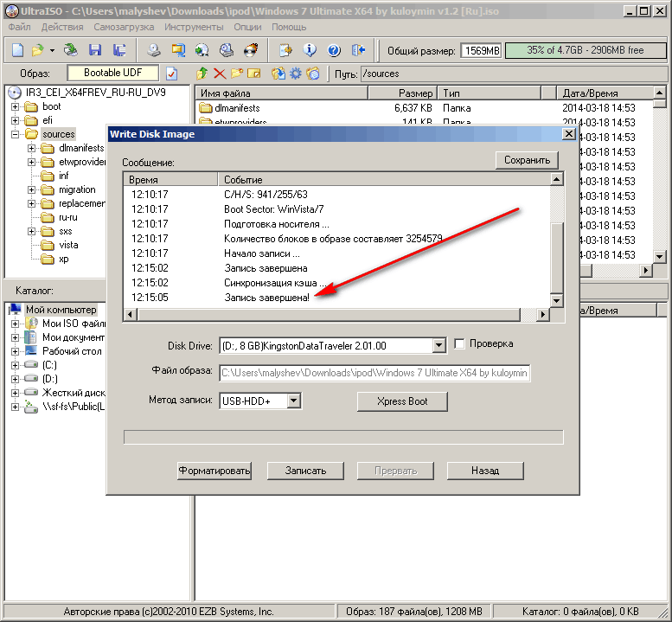The image size is (672, 622).
Task: Click the write progress bar in the dialog
Action: [x=343, y=437]
